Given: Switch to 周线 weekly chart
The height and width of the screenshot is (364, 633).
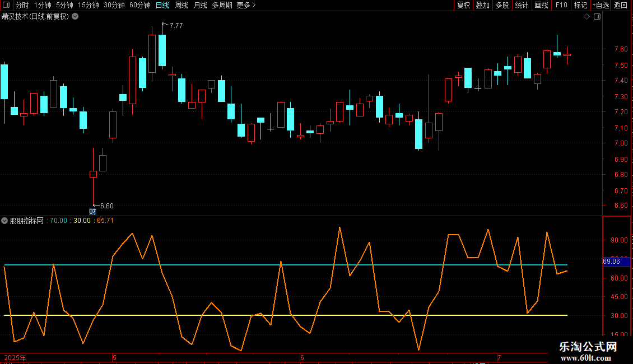Looking at the screenshot, I should click(181, 5).
